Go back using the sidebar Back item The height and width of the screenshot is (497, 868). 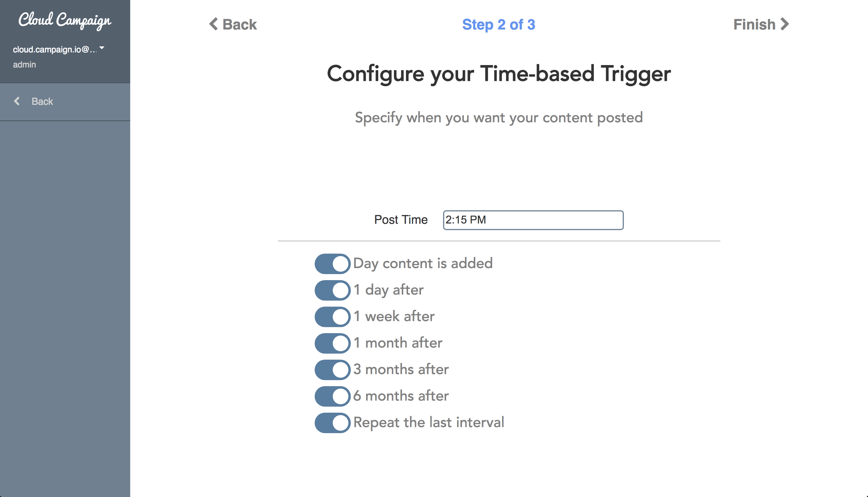[42, 102]
